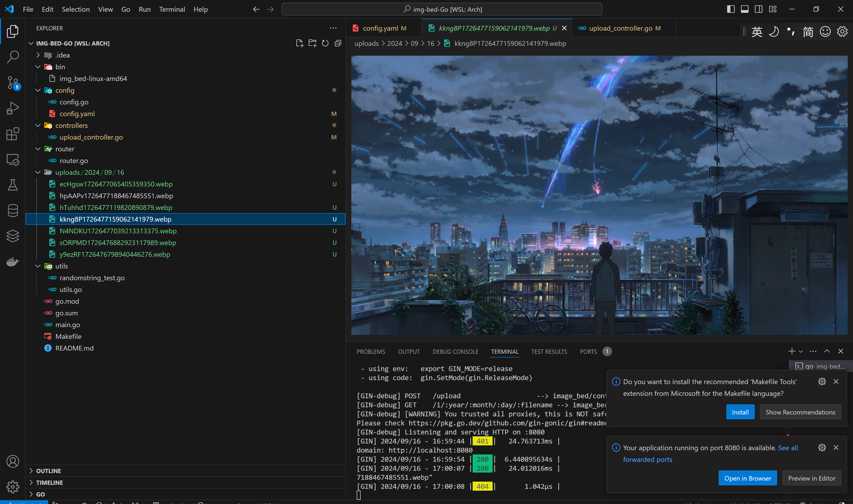Image resolution: width=853 pixels, height=504 pixels.
Task: Expand the .idea folder
Action: click(x=62, y=55)
